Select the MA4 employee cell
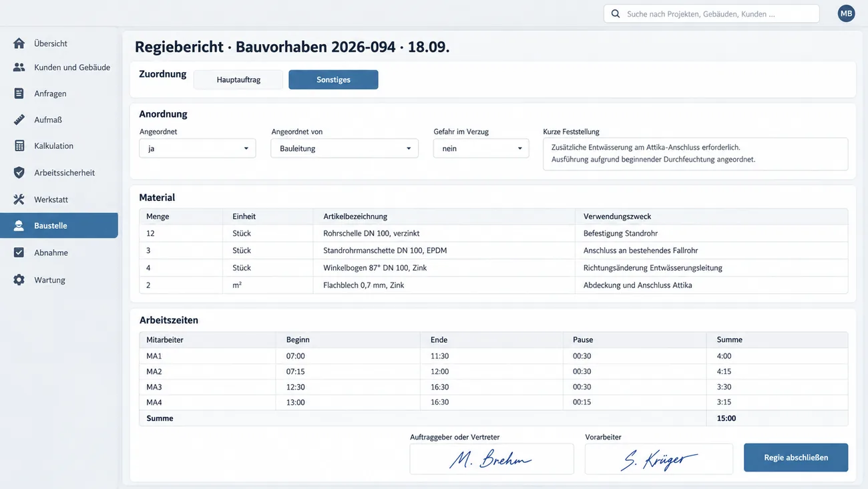868x489 pixels. pyautogui.click(x=207, y=402)
